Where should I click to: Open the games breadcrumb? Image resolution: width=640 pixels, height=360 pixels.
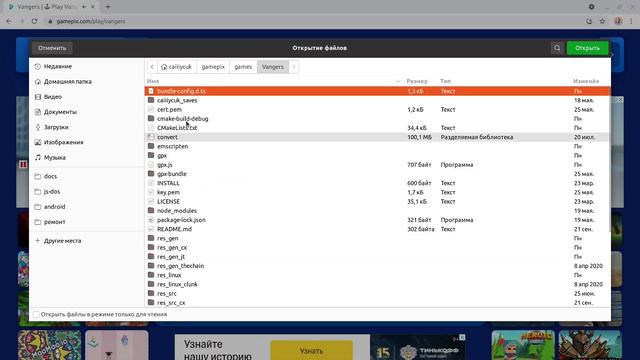point(243,67)
